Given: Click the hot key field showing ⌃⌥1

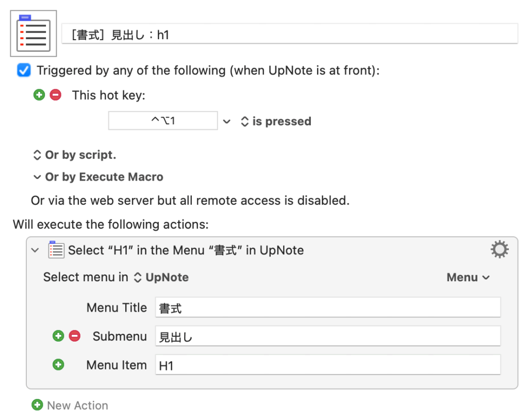Looking at the screenshot, I should [163, 121].
